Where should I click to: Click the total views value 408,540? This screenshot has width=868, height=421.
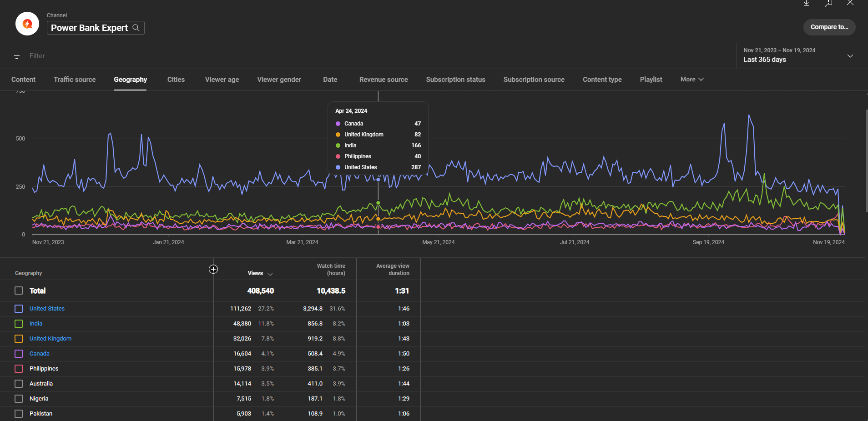(261, 291)
